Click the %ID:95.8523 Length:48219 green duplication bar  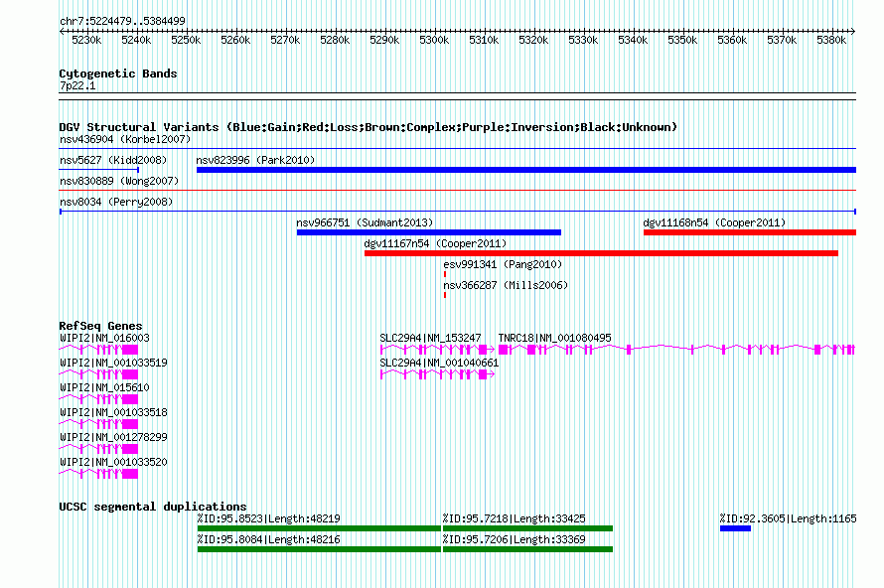pyautogui.click(x=319, y=528)
